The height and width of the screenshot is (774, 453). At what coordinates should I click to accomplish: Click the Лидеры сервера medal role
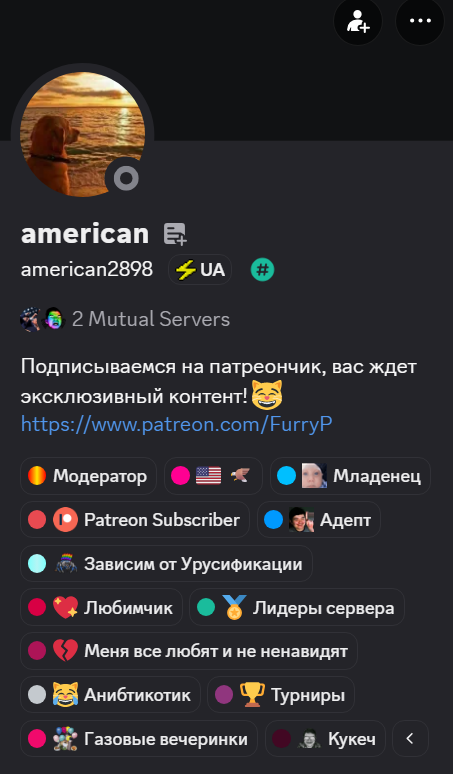coord(297,607)
